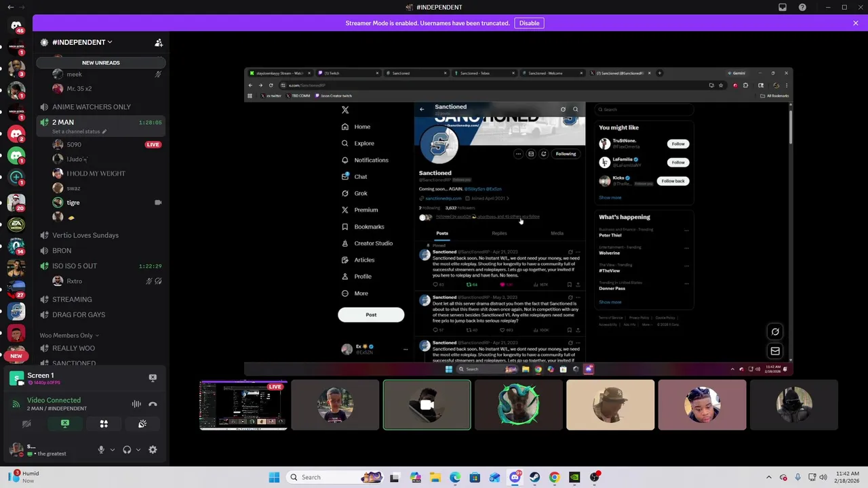Open Chrome from the taskbar
868x488 pixels.
click(x=554, y=477)
